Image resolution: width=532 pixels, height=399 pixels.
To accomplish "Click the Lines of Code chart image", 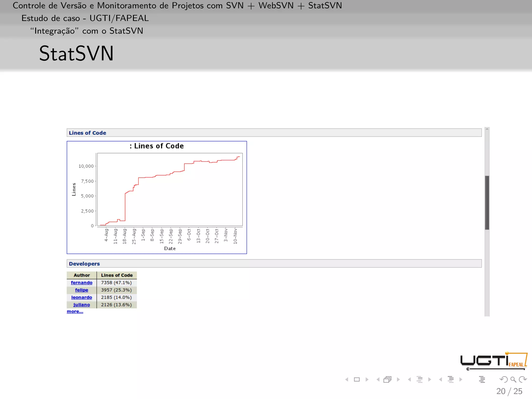I will click(157, 197).
